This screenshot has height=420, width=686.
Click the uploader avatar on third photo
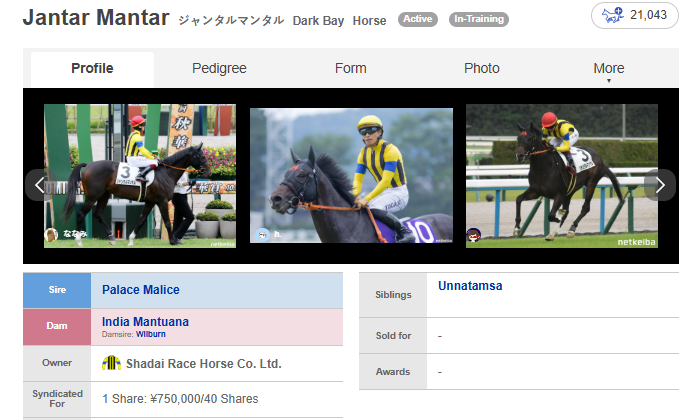click(474, 235)
